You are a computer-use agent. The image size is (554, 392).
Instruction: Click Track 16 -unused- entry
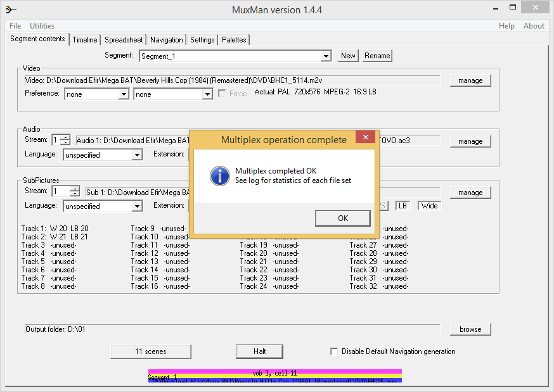[x=160, y=286]
